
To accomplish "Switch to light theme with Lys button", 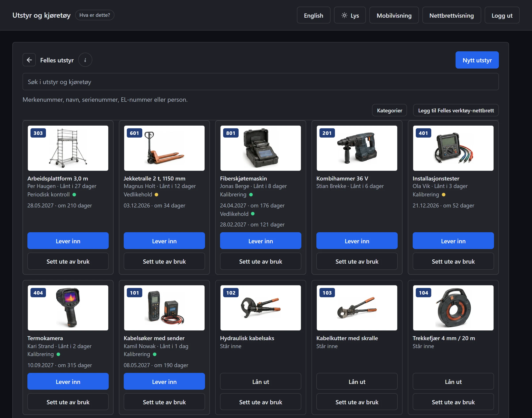I will [350, 15].
